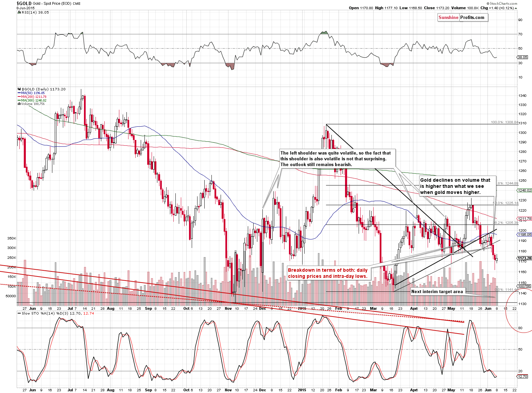The image size is (532, 393).
Task: Click the 80 level on stochastic axis
Action: click(520, 328)
